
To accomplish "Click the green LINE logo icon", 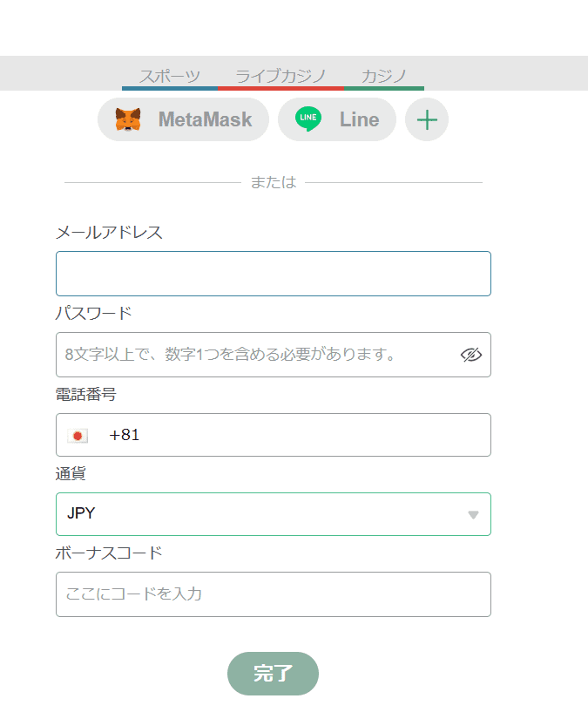I will coord(308,119).
